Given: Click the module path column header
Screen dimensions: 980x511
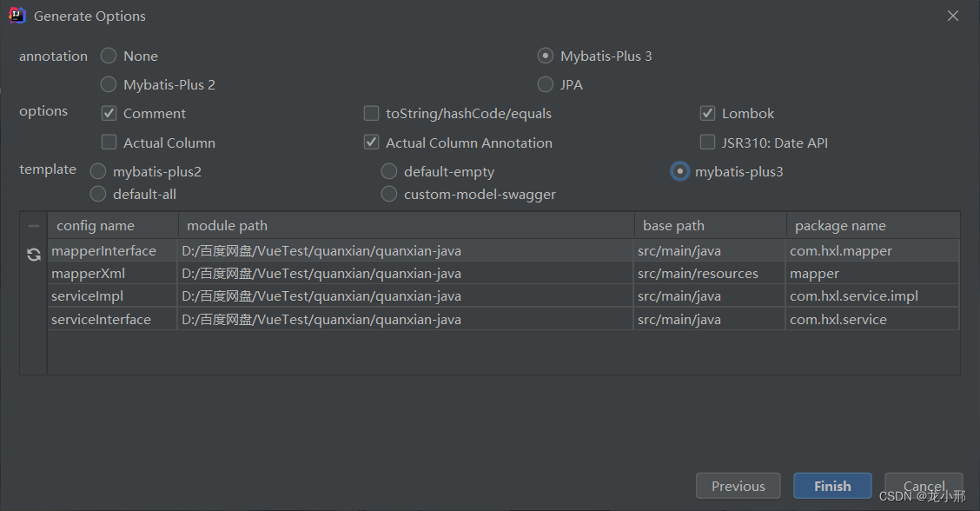Looking at the screenshot, I should click(x=407, y=226).
